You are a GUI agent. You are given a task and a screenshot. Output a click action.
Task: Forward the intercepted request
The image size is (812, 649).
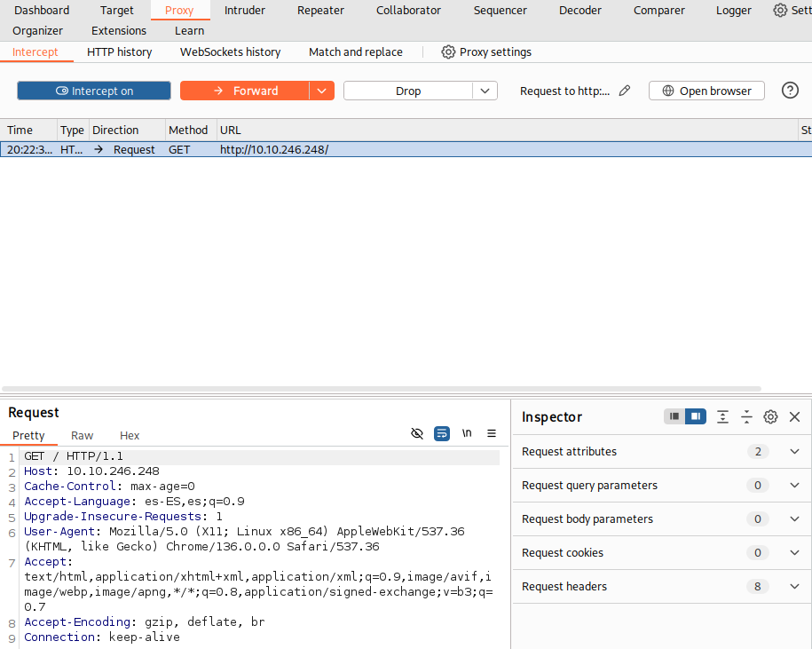pos(245,91)
